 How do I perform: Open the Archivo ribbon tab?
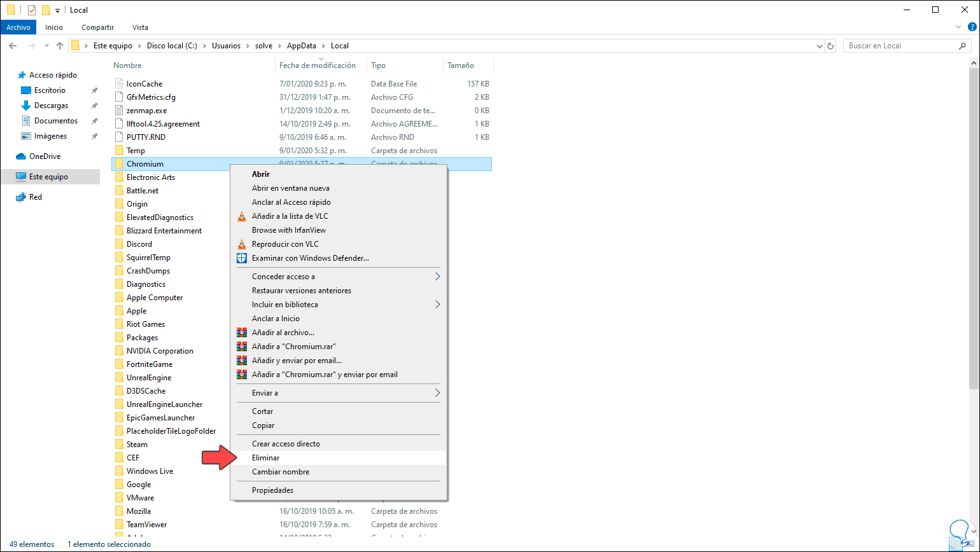click(x=18, y=27)
